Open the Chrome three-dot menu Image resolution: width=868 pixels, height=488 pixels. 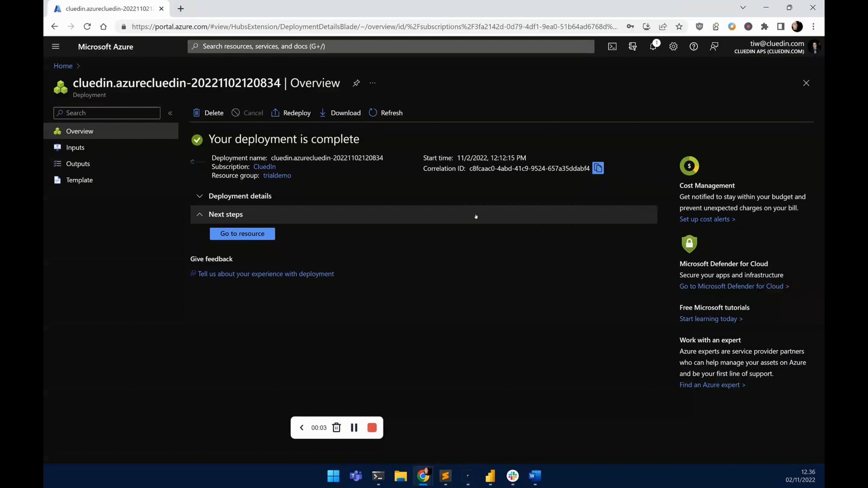(x=813, y=26)
